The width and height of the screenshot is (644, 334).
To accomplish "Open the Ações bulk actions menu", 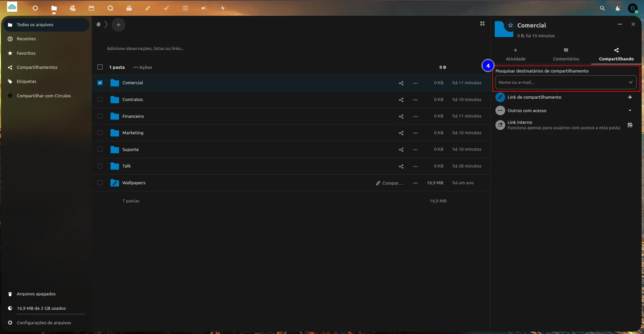I will (143, 67).
